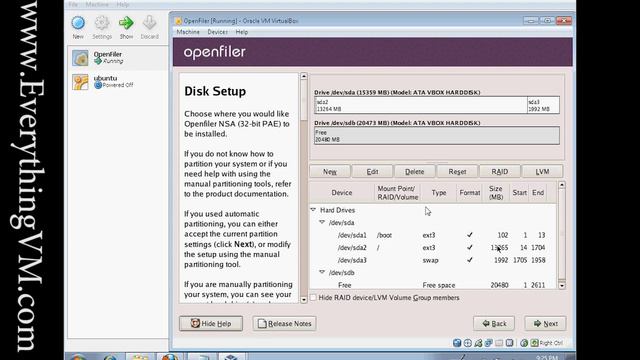Collapse the /dev/sdb tree node
This screenshot has height=360, width=640.
pyautogui.click(x=322, y=272)
